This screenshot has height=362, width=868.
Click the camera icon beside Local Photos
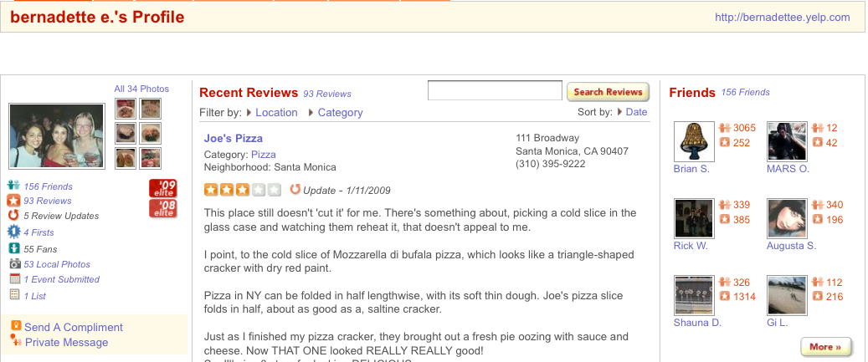(x=15, y=263)
